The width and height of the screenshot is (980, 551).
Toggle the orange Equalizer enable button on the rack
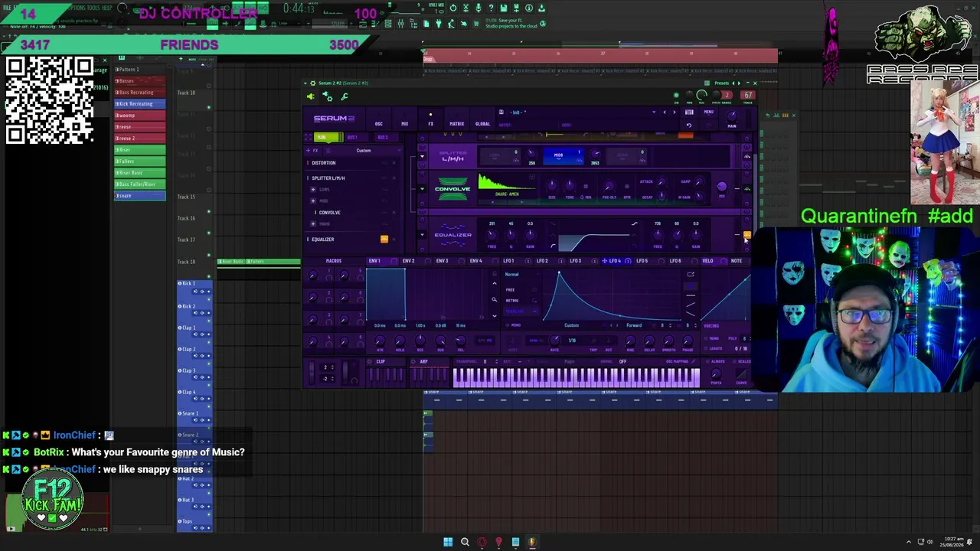pyautogui.click(x=747, y=235)
